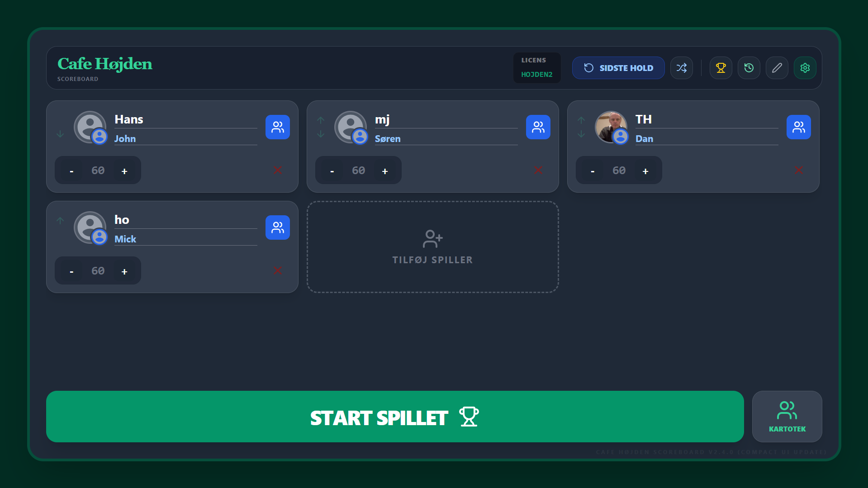Click the team icon on Hans card
Viewport: 868px width, 488px height.
point(277,127)
